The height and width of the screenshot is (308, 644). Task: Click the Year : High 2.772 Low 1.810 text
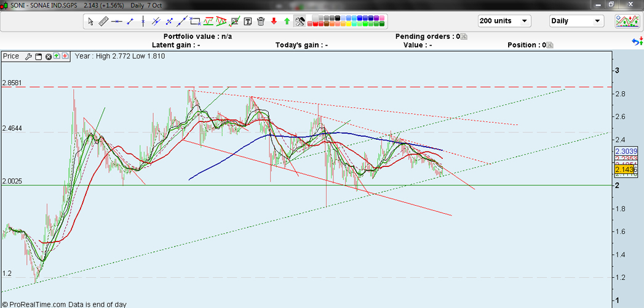click(121, 56)
